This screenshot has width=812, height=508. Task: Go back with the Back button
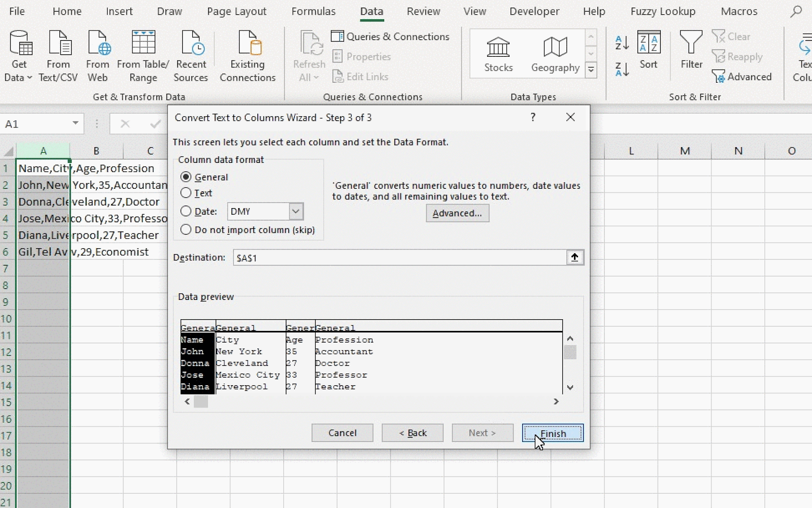413,433
